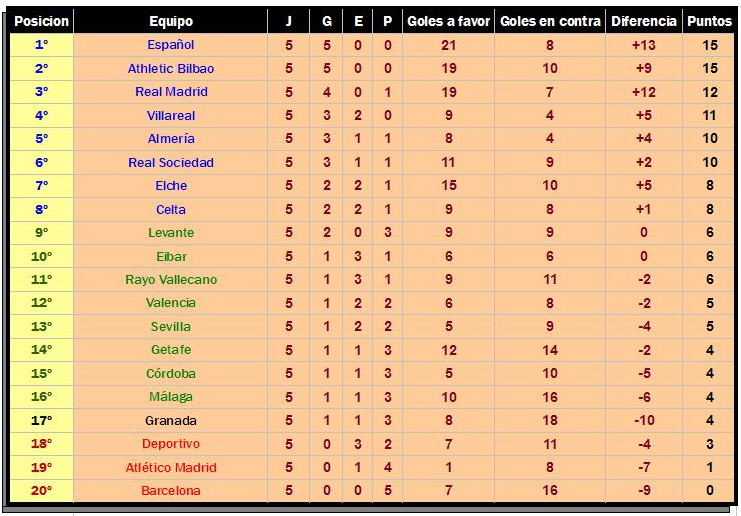Viewport: 741px width, 516px height.
Task: Select Español's 21 goals a favor cell
Action: coord(448,45)
